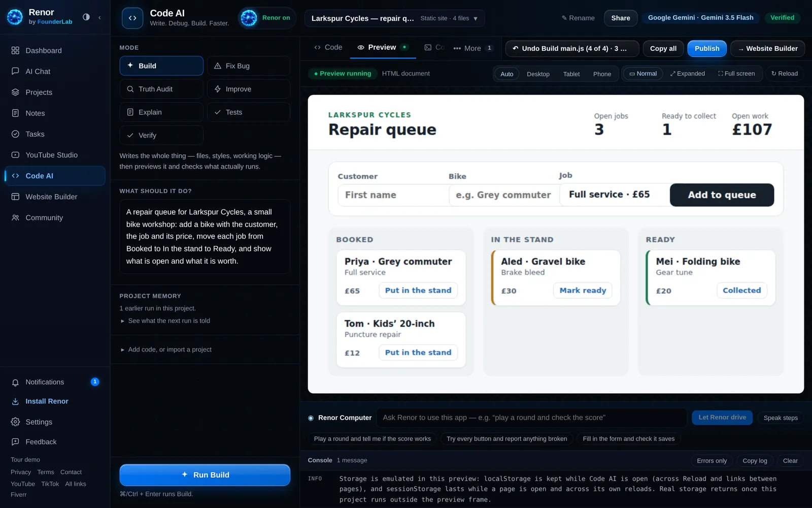Click the Share button
812x508 pixels.
621,18
